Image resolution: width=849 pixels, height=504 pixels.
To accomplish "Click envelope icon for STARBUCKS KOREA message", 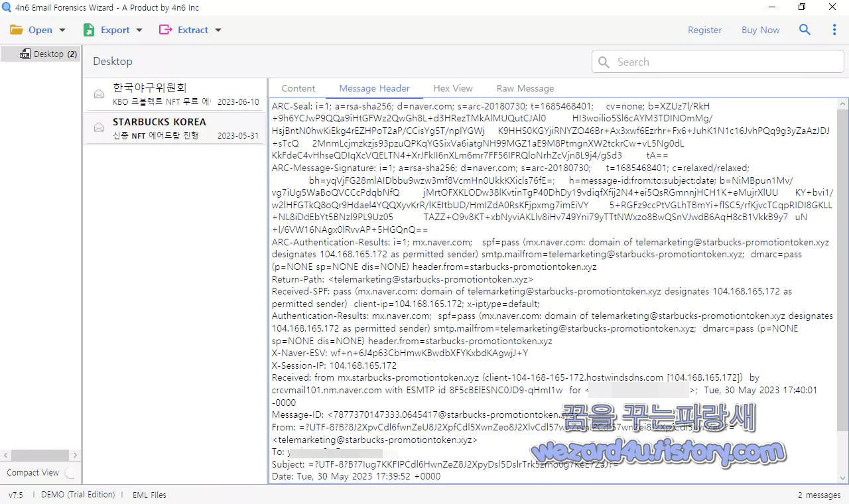I will tap(99, 127).
